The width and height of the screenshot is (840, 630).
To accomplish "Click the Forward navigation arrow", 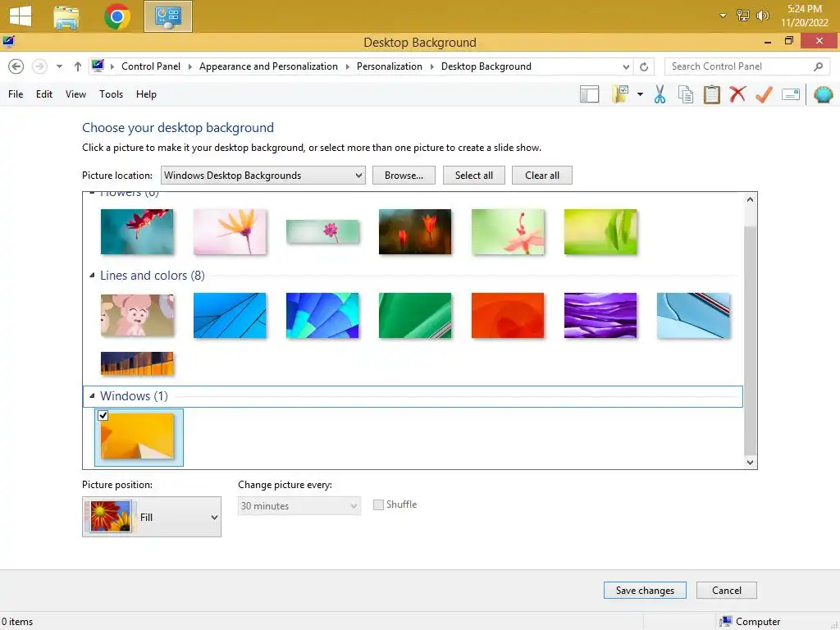I will pyautogui.click(x=39, y=66).
